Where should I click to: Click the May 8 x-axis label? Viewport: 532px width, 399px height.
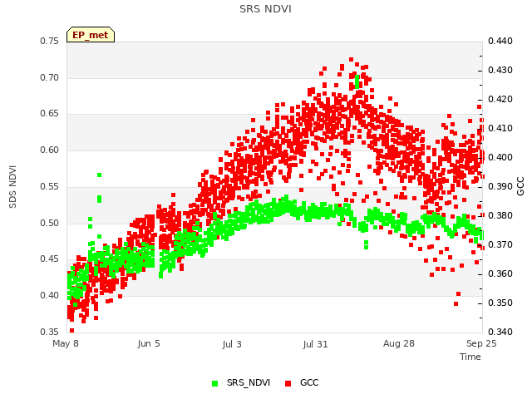(66, 343)
